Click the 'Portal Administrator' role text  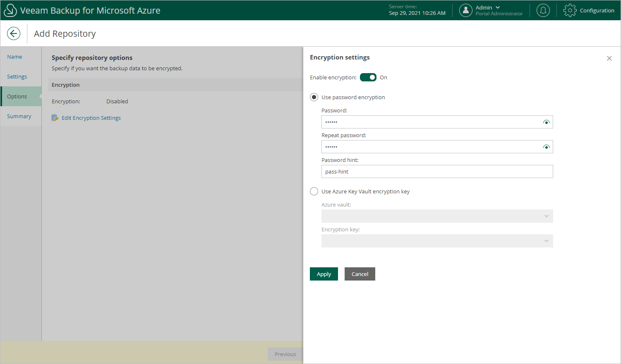pyautogui.click(x=499, y=14)
